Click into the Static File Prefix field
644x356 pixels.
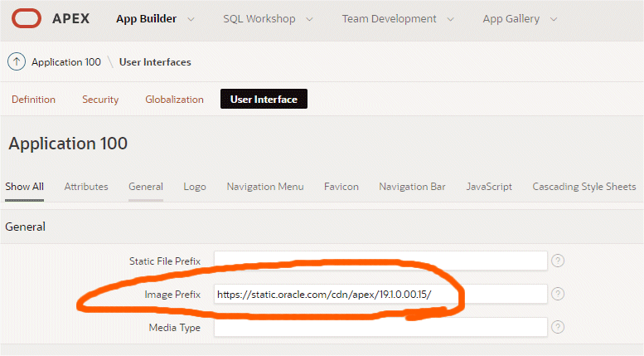[380, 261]
